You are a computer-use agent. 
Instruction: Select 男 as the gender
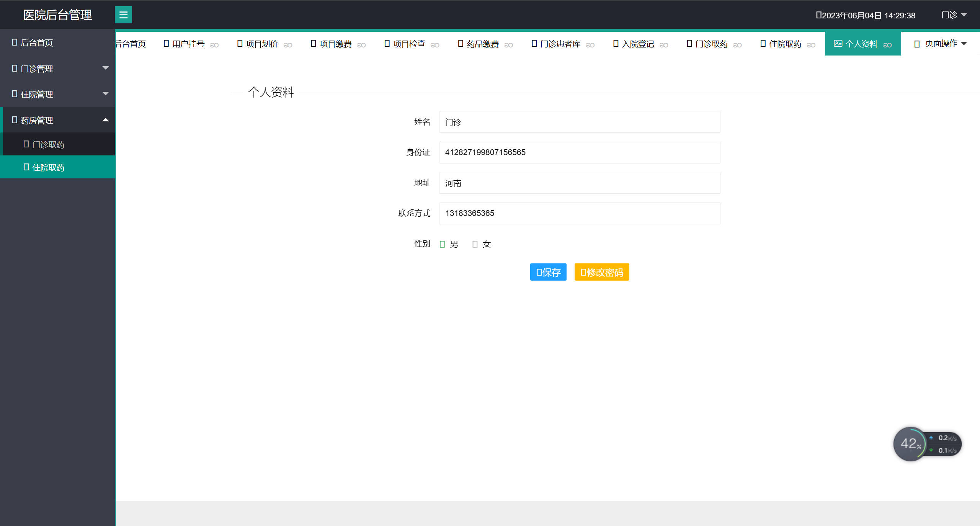pos(442,244)
